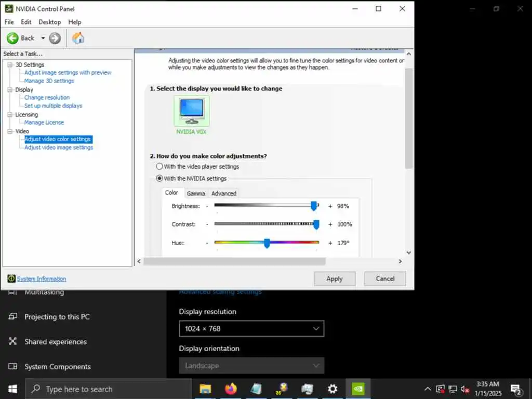Open the System Information link
Image resolution: width=532 pixels, height=399 pixels.
tap(42, 279)
